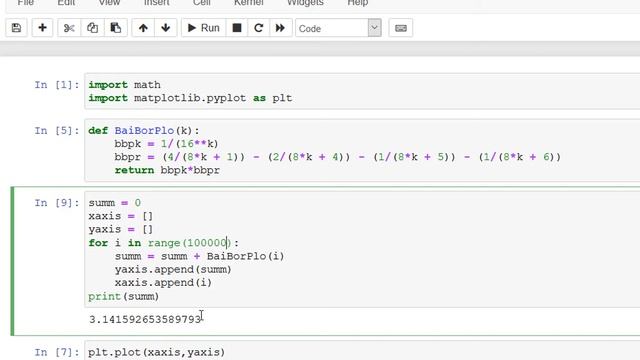Open the File menu
Screen dimensions: 640x360
(26, 2)
